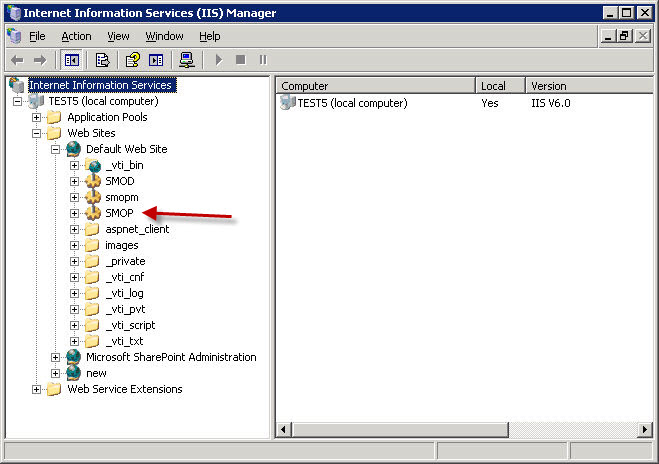Click the Application Pools folder icon

coord(54,117)
